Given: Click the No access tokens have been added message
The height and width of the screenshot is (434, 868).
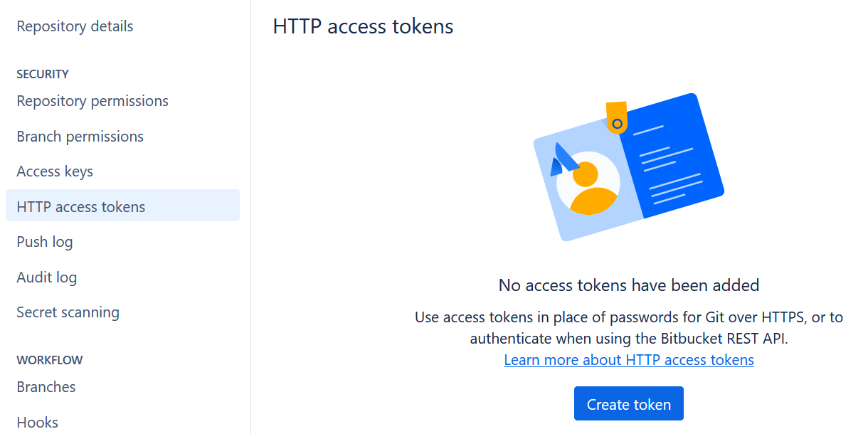Looking at the screenshot, I should tap(628, 285).
